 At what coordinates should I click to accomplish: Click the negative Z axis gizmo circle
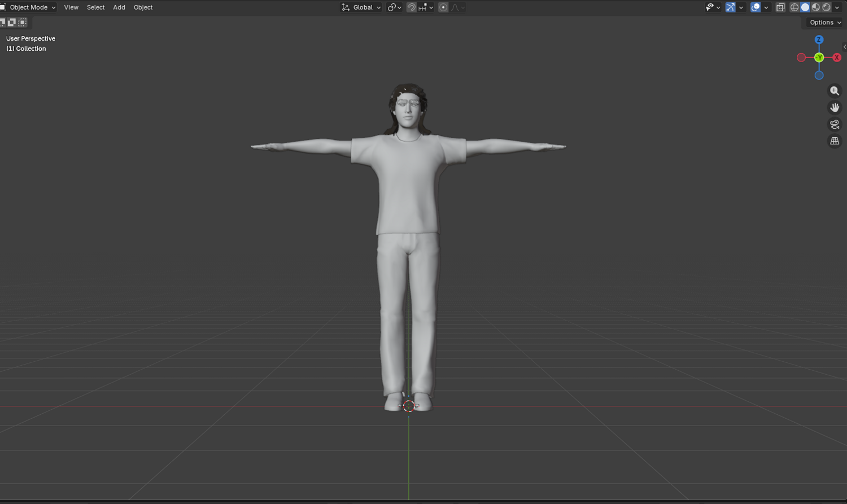pos(819,75)
